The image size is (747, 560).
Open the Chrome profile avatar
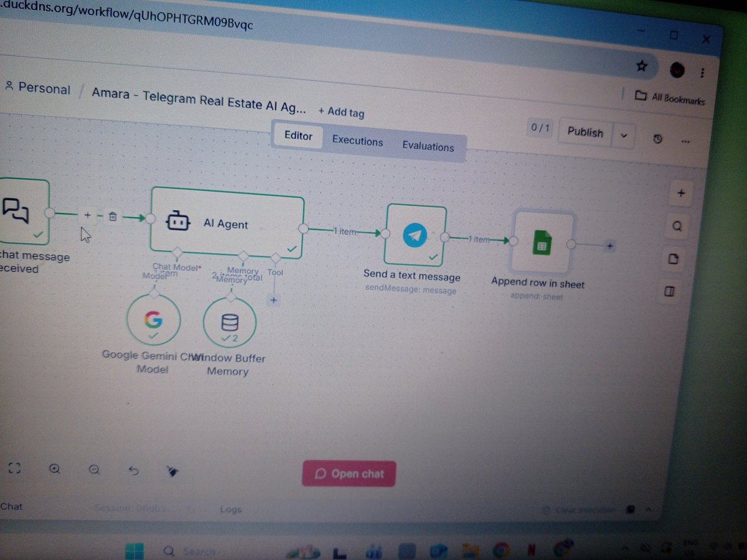click(677, 70)
